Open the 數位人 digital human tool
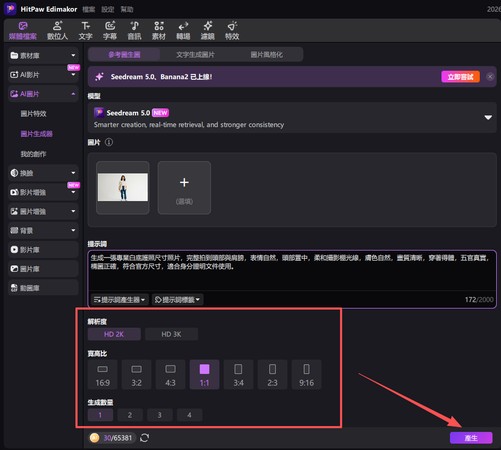501x450 pixels. tap(57, 30)
